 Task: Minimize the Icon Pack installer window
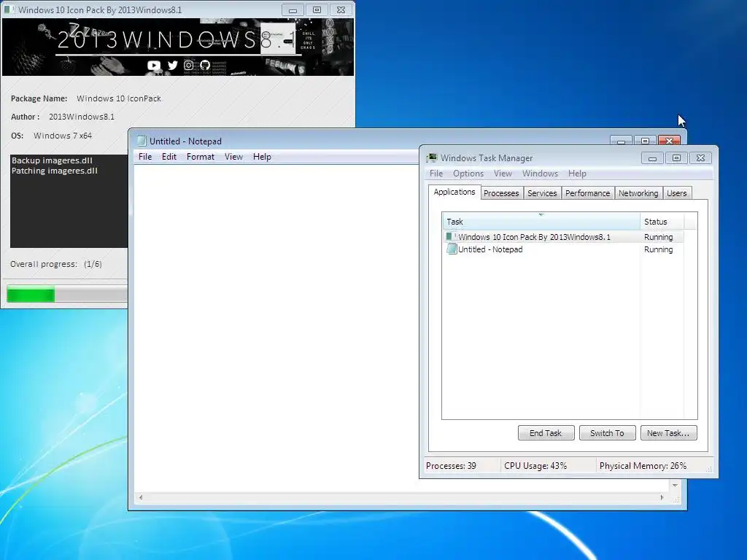click(x=293, y=9)
